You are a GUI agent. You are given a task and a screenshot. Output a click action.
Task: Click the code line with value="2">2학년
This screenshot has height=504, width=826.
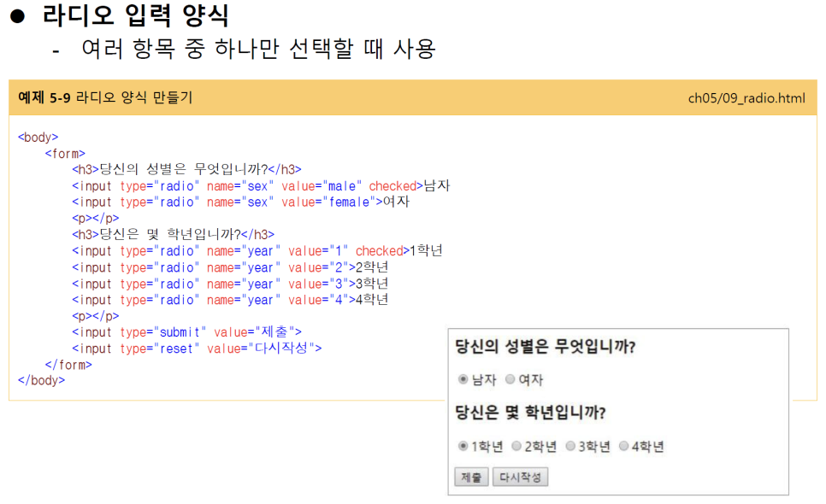[x=230, y=267]
